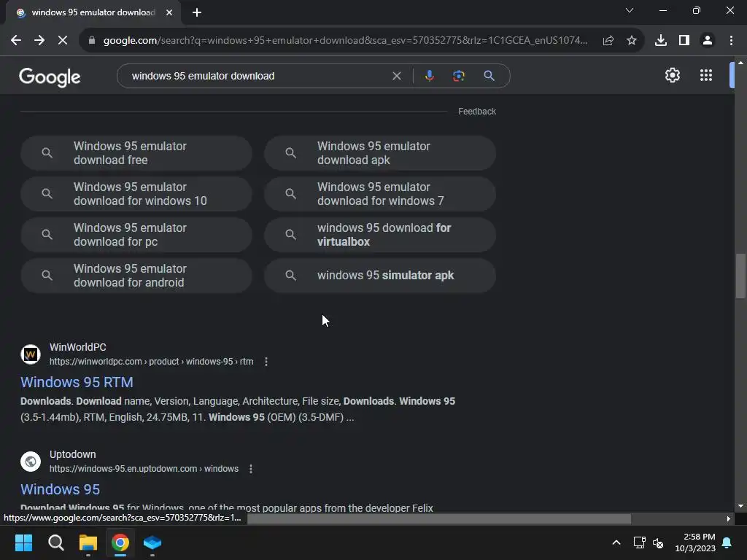
Task: Search windows 95 simulator apk
Action: pos(379,276)
